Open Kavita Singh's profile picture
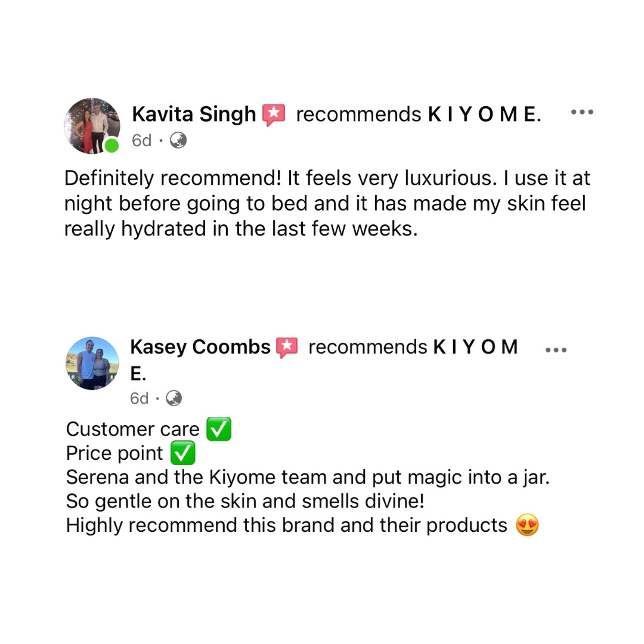Viewport: 644px width, 644px height. click(92, 126)
